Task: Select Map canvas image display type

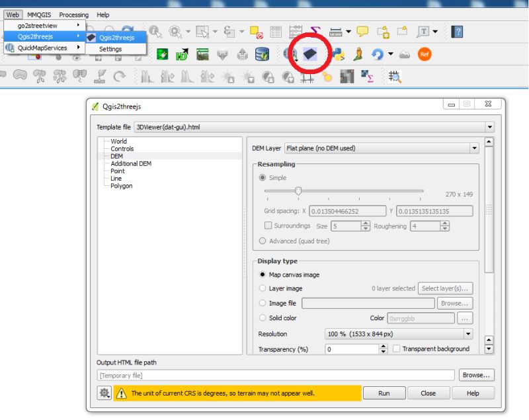Action: 262,274
